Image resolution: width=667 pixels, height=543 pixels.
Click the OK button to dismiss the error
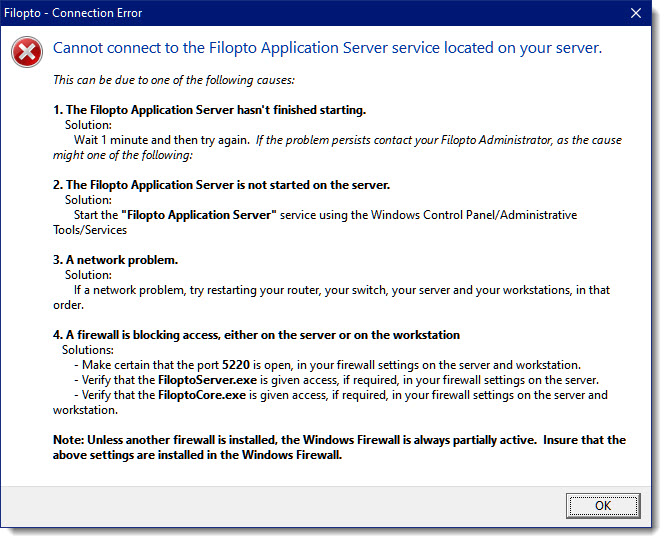[x=603, y=506]
